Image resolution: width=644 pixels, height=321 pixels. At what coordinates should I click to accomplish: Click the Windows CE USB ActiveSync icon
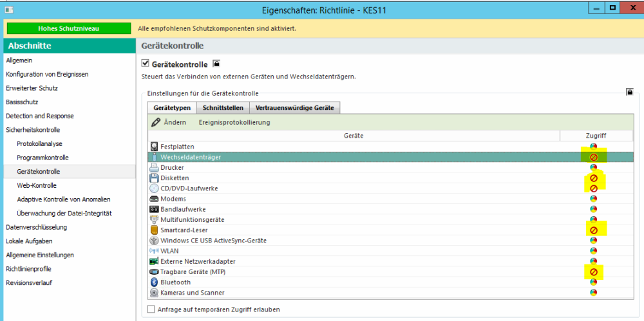[154, 241]
